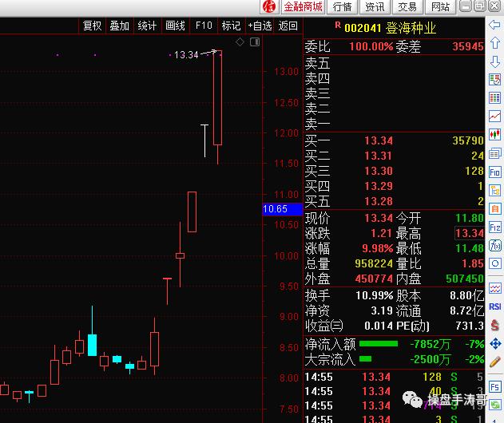This screenshot has width=504, height=423.
Task: Click the red dollar sign icon
Action: coord(494,326)
